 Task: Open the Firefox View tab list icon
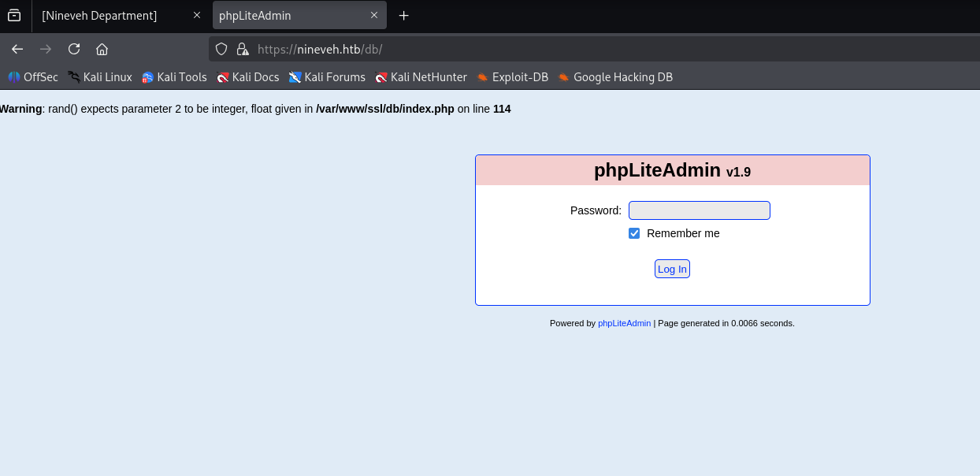pyautogui.click(x=14, y=16)
